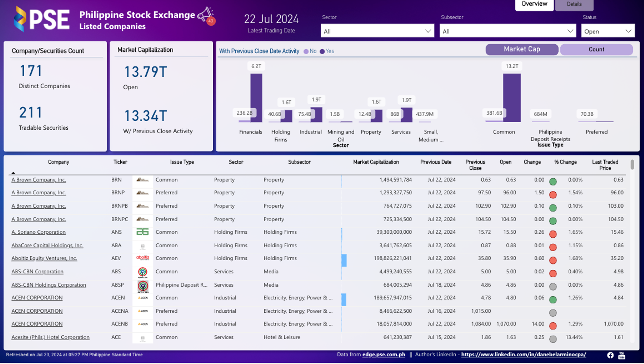The image size is (644, 364).
Task: Switch the chart to Count view
Action: pyautogui.click(x=596, y=49)
